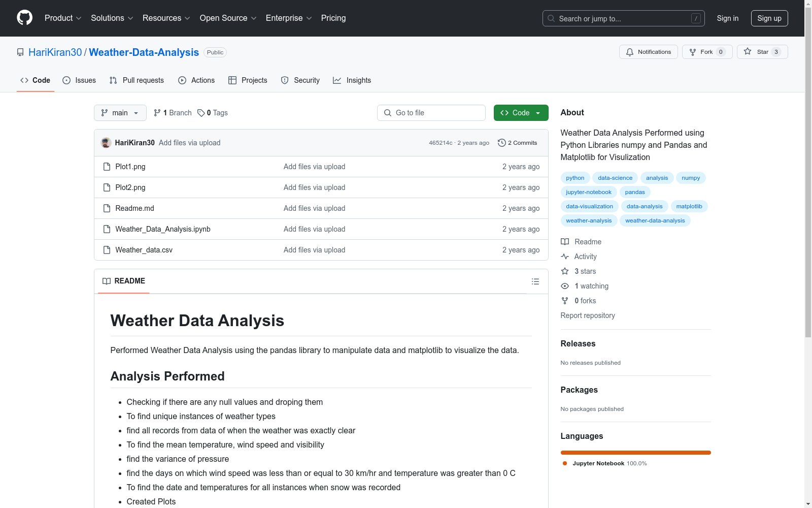Click the search magnifier icon in header
This screenshot has height=508, width=812.
(x=551, y=18)
